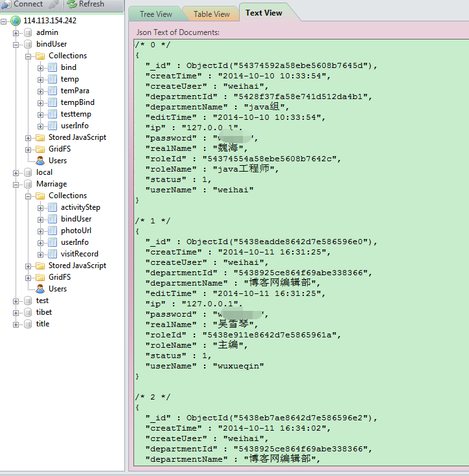Click the "/* 0 */" document header text

pyautogui.click(x=153, y=45)
